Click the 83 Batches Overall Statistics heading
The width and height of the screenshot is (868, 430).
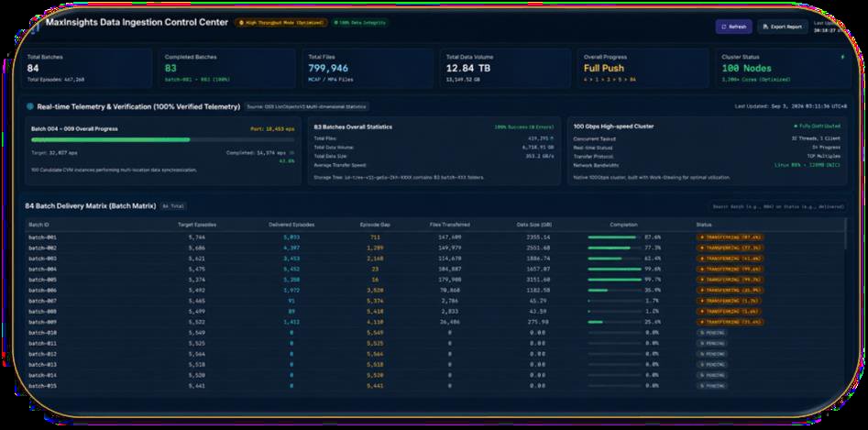tap(353, 127)
